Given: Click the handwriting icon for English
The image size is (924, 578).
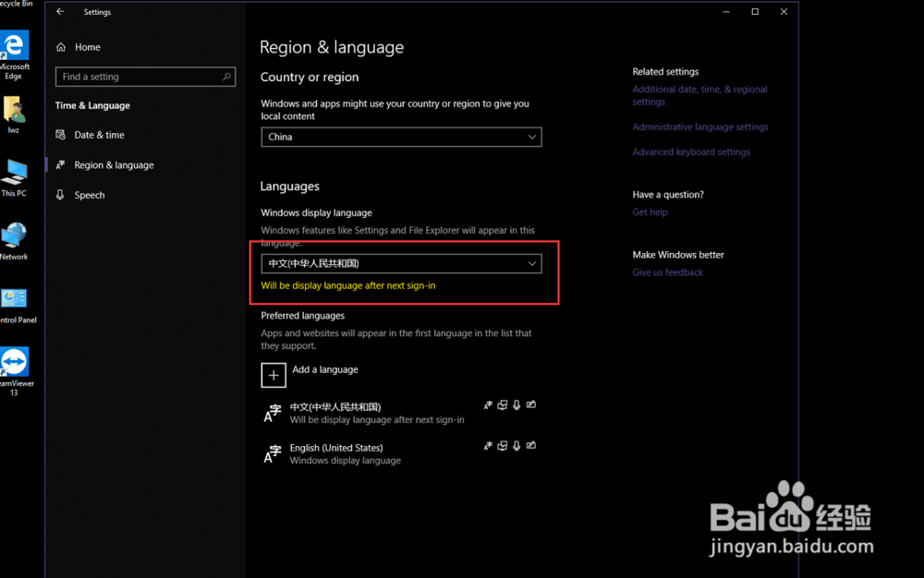Looking at the screenshot, I should point(531,445).
